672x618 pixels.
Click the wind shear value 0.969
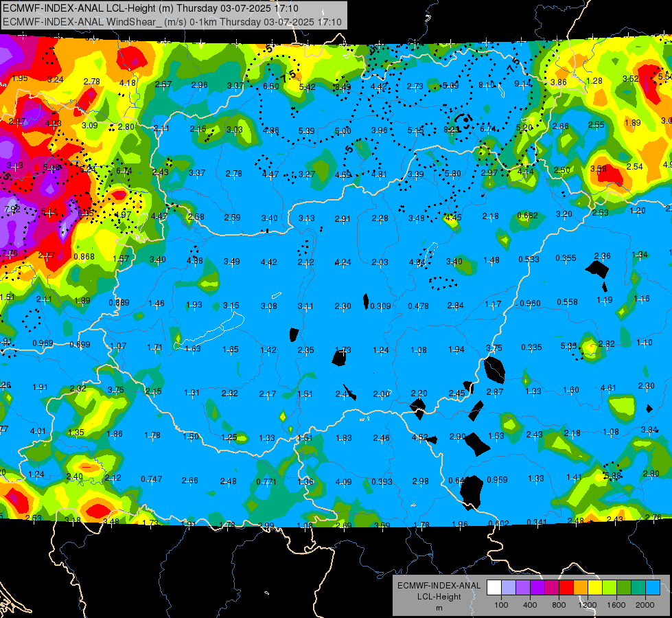pyautogui.click(x=43, y=343)
